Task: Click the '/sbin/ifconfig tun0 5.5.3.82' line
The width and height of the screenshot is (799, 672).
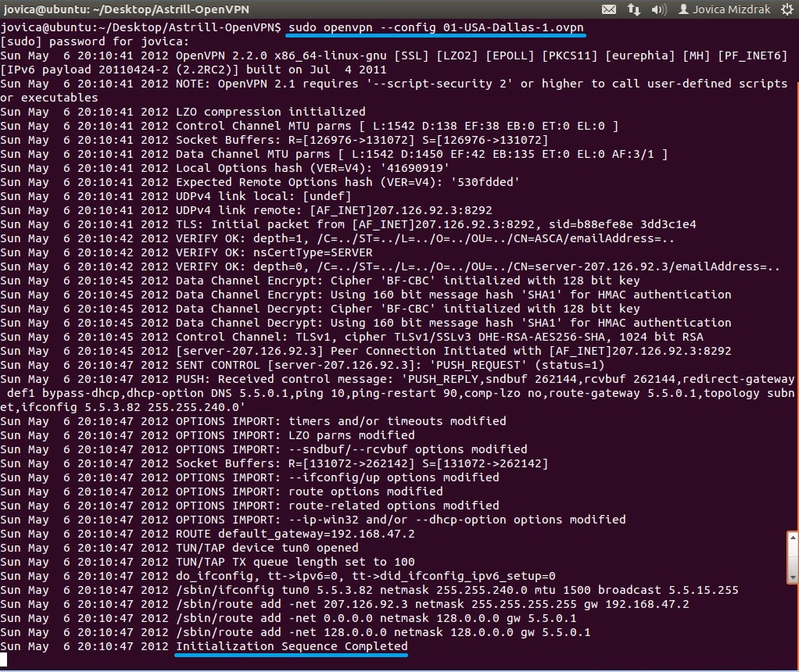Action: [370, 591]
